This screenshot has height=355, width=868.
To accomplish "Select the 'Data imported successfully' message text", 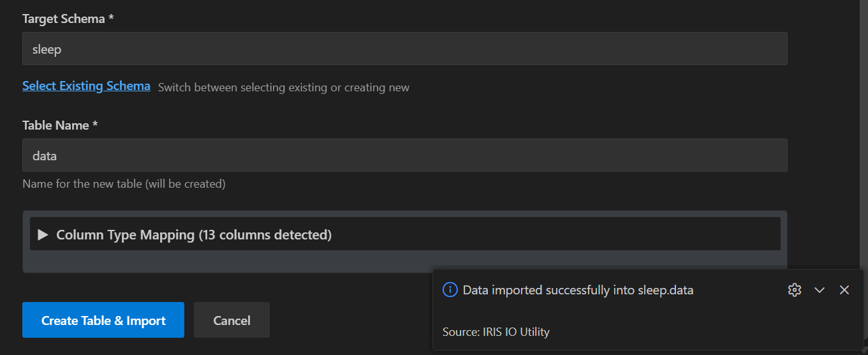I will click(577, 291).
